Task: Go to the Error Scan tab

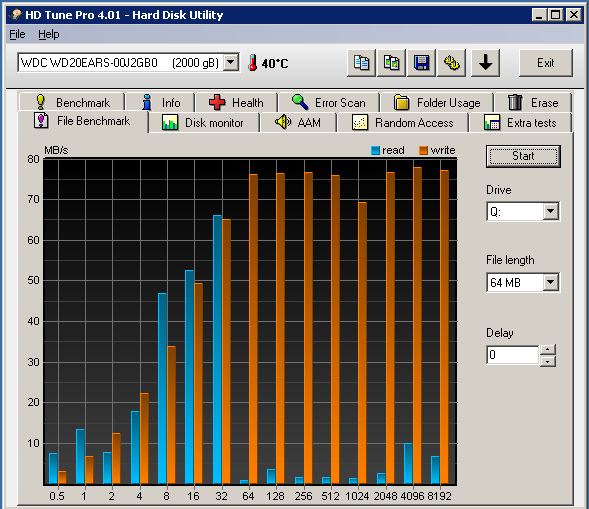Action: point(329,103)
